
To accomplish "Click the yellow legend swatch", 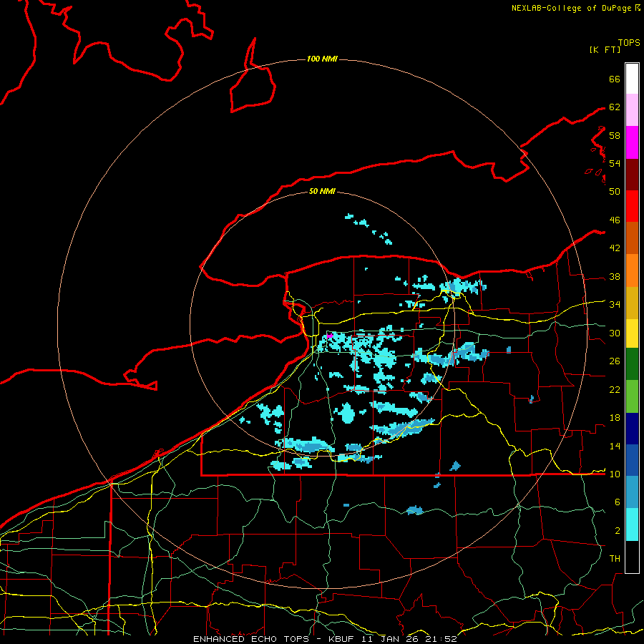I will tap(632, 333).
